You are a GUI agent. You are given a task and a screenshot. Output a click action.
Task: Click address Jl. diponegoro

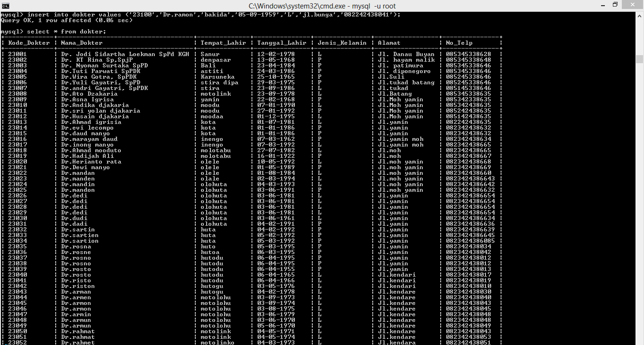[x=404, y=71]
